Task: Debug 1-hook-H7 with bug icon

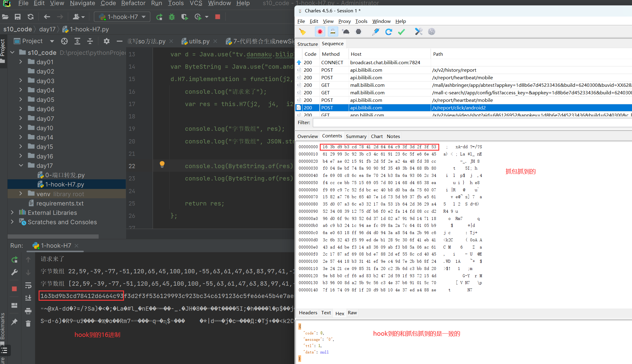Action: click(x=172, y=17)
